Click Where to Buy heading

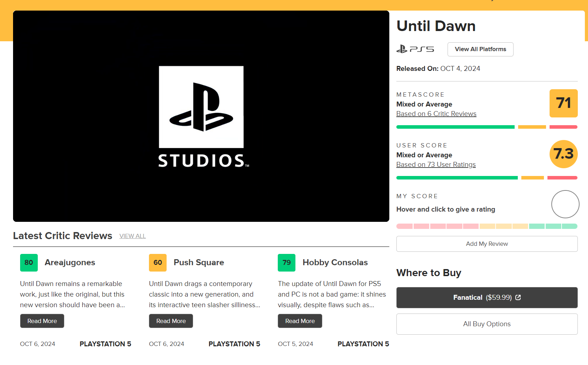point(429,273)
